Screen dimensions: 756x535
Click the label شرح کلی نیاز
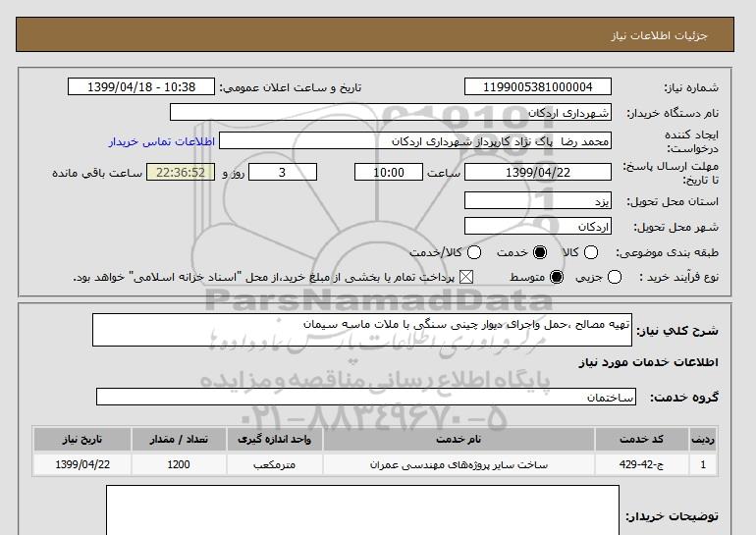click(677, 331)
